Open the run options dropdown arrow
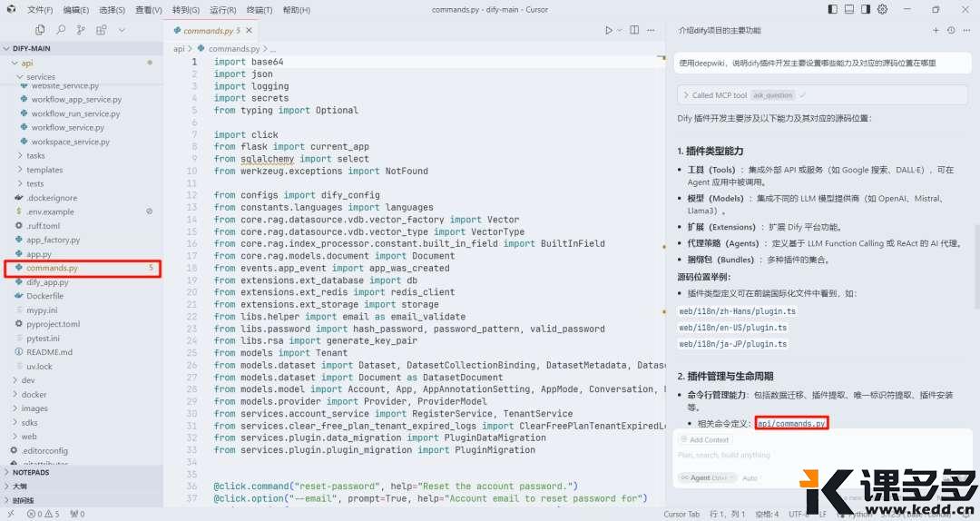 (620, 30)
